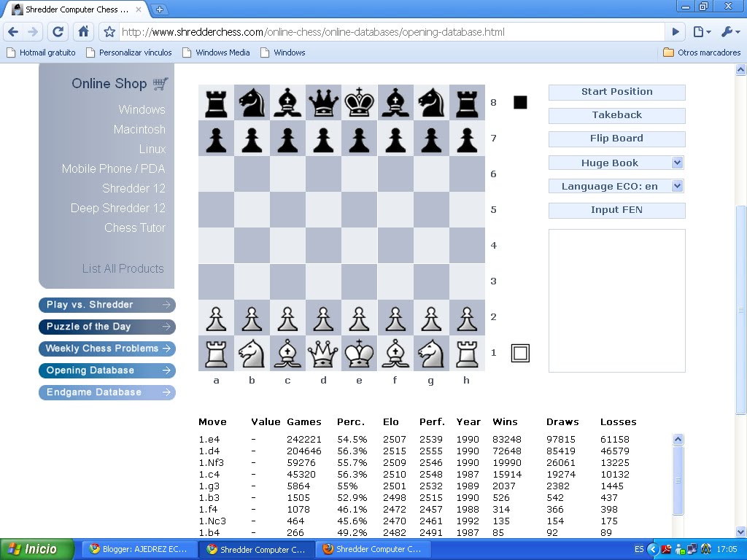Click the Start Position button
This screenshot has height=560, width=747.
616,92
